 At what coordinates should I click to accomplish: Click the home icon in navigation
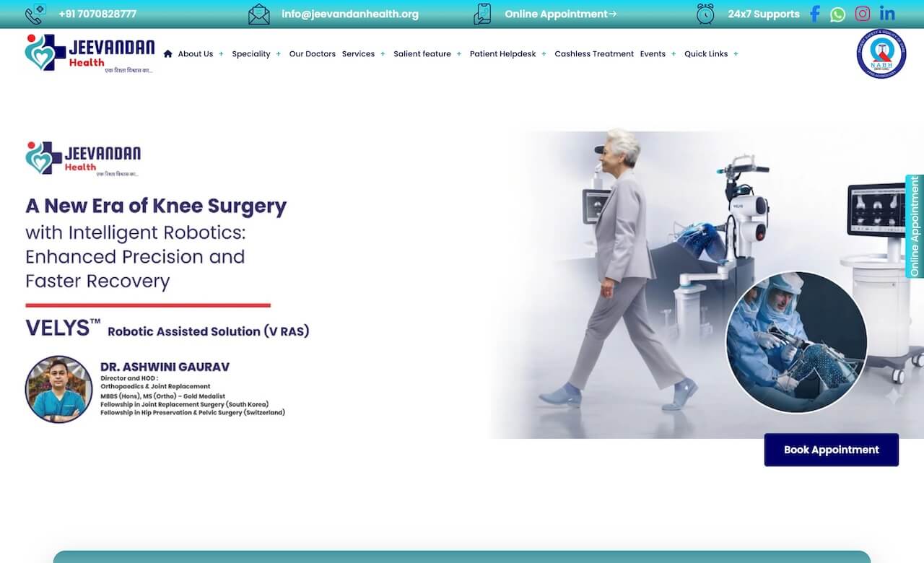point(168,53)
